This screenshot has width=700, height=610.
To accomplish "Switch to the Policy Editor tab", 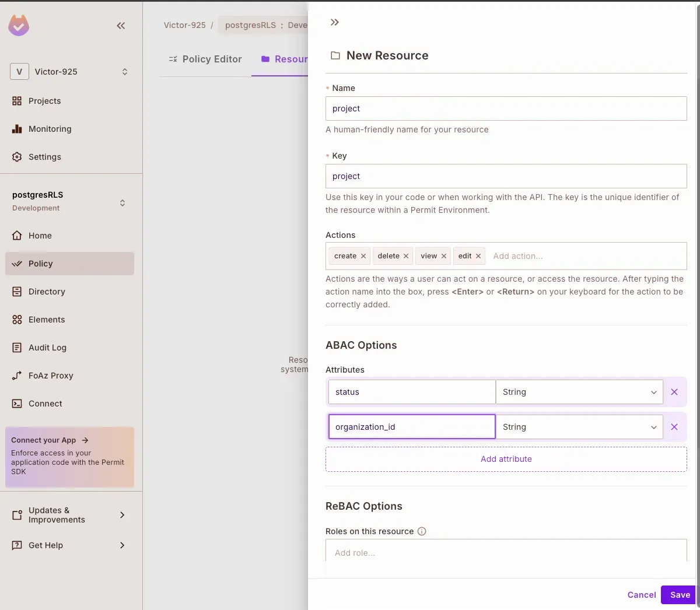I will (205, 59).
